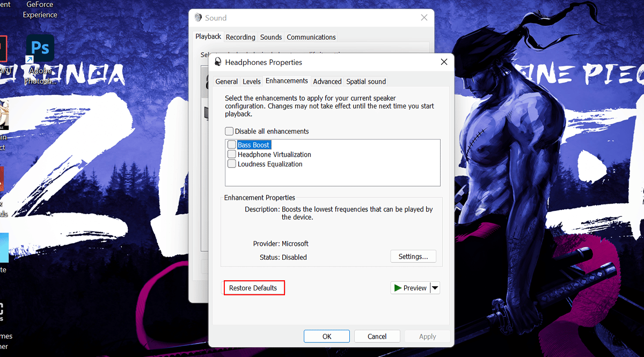
Task: Close the Headphones Properties dialog
Action: 444,62
